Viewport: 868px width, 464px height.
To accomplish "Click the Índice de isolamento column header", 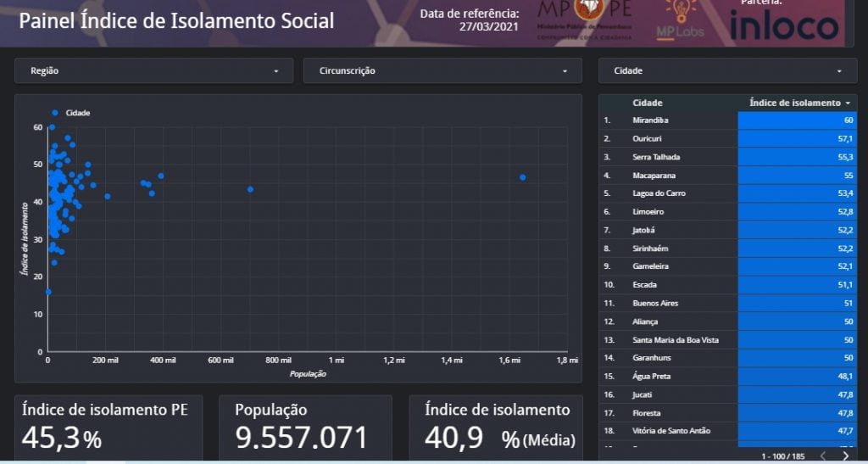I will tap(794, 103).
